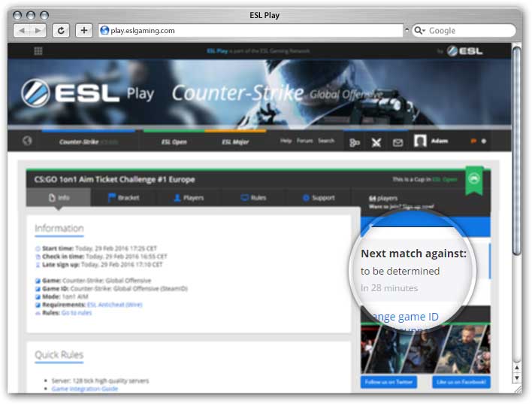This screenshot has width=532, height=404.
Task: Click the Counter-Strike promo image
Action: click(x=425, y=349)
